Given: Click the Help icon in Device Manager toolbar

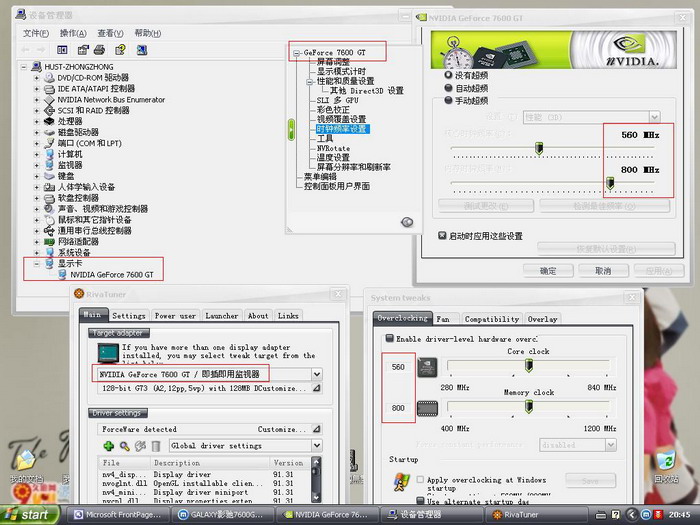Looking at the screenshot, I should click(x=120, y=50).
